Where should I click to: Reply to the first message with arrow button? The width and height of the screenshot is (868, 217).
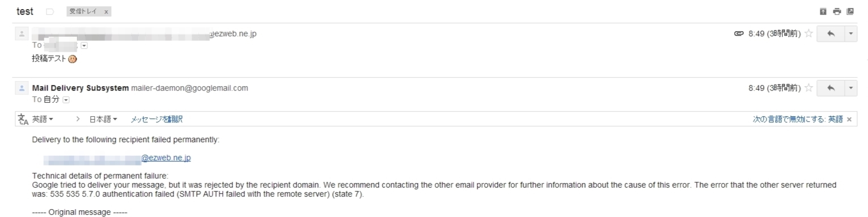pyautogui.click(x=829, y=35)
